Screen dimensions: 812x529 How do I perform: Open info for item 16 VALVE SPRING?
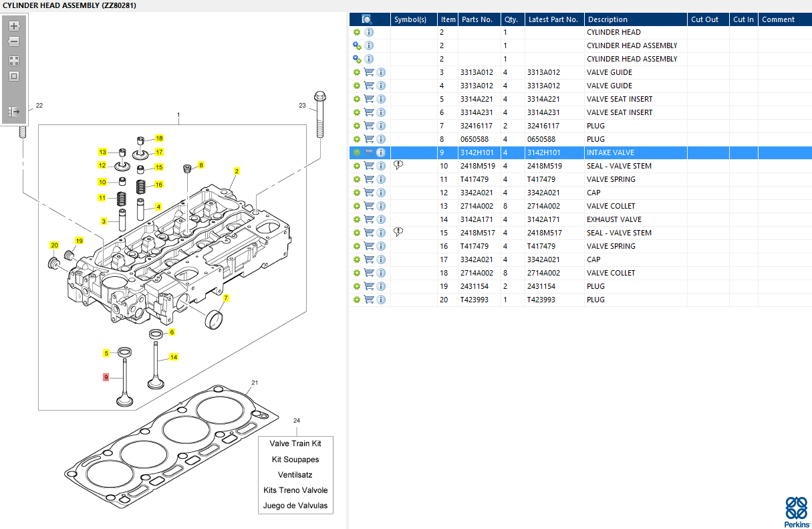pyautogui.click(x=381, y=246)
